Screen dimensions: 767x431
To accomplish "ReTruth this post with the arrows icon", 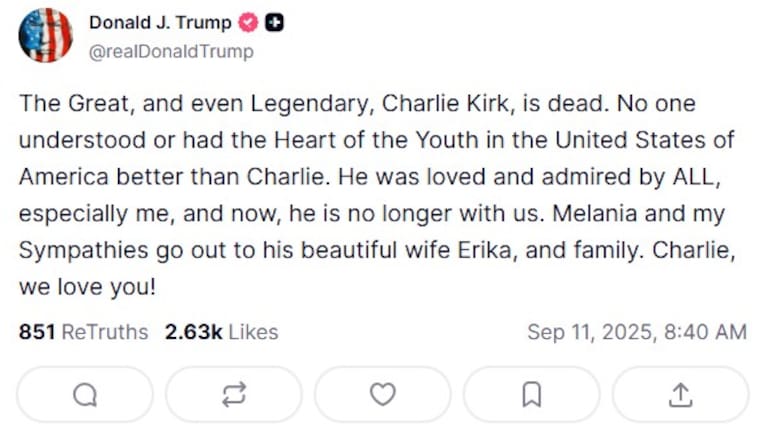I will (x=233, y=395).
